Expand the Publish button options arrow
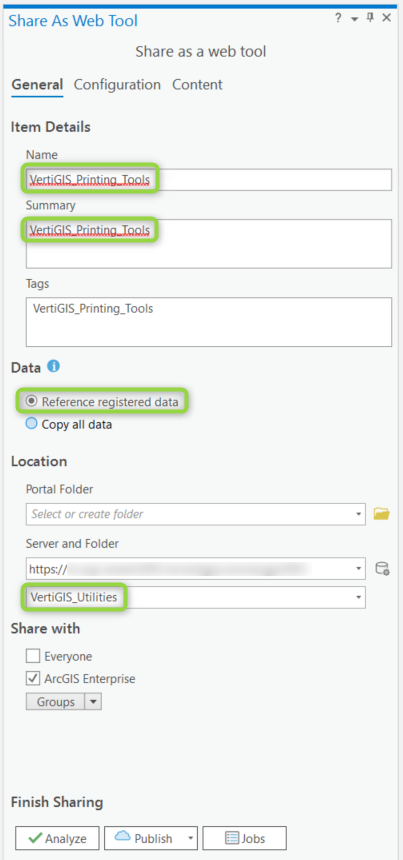 (190, 838)
